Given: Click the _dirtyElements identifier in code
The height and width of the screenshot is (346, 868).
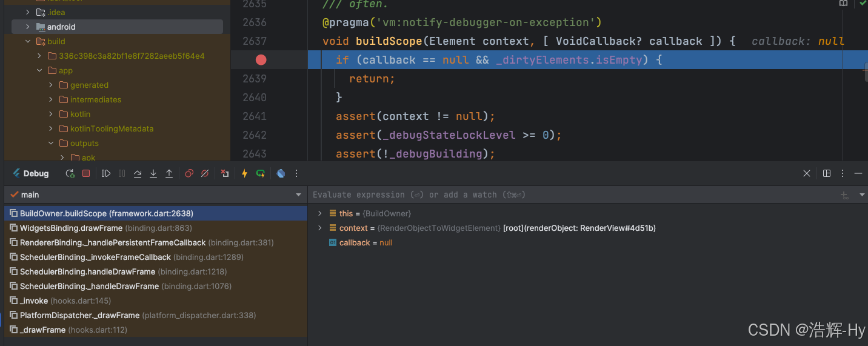Looking at the screenshot, I should (542, 60).
